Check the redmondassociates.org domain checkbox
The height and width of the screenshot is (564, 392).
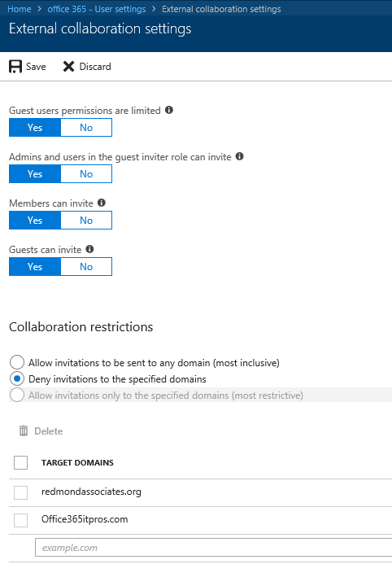20,492
